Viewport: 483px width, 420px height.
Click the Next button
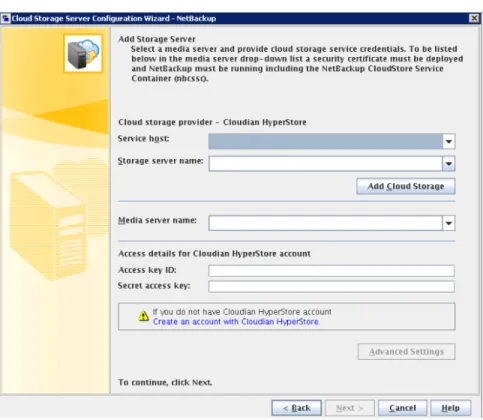pos(350,408)
